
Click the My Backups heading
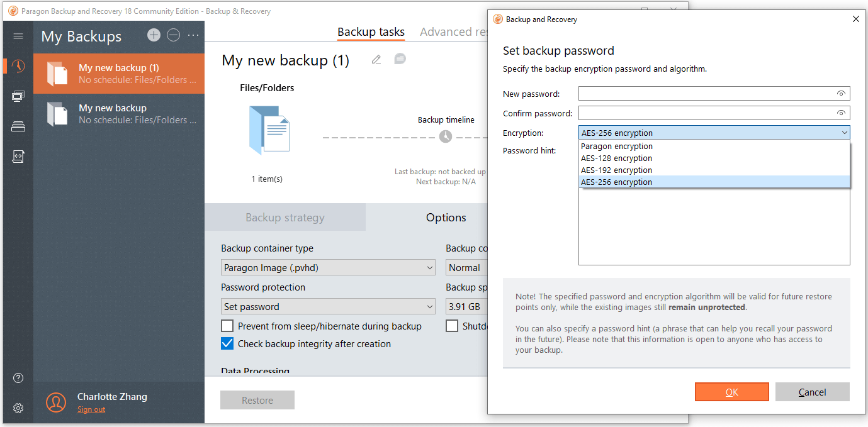coord(81,36)
